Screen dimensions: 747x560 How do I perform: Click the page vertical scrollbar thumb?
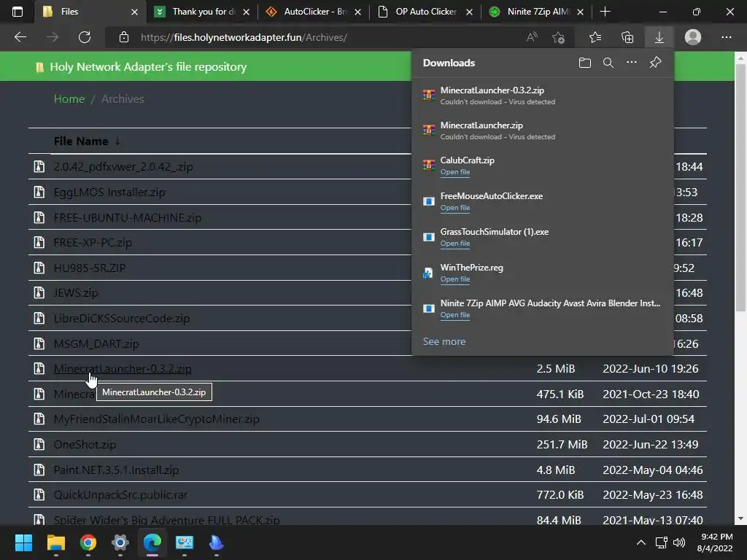coord(740,187)
